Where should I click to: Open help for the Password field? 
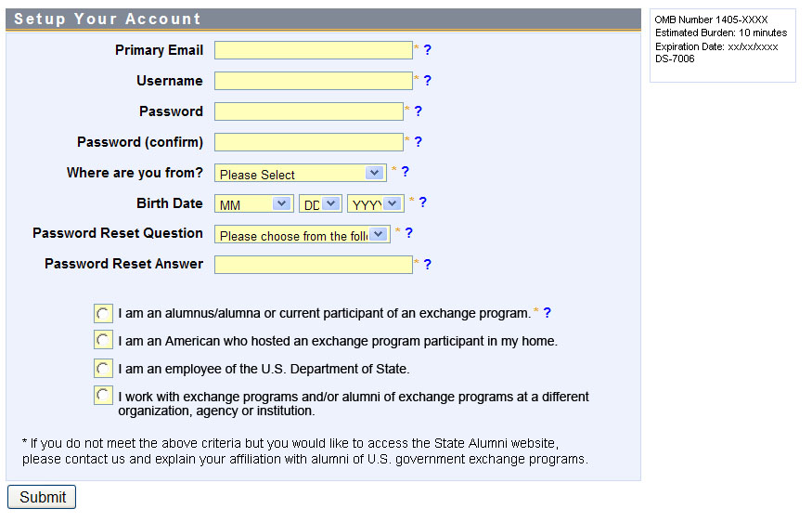(419, 111)
